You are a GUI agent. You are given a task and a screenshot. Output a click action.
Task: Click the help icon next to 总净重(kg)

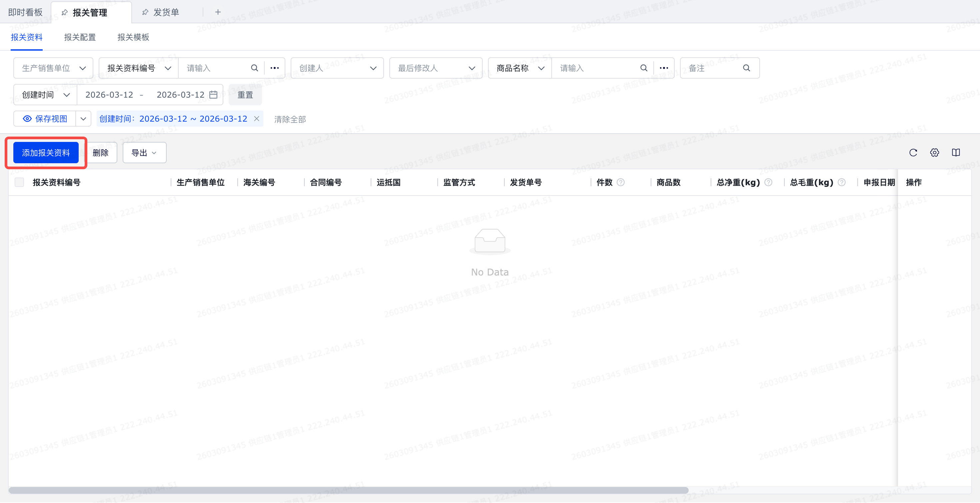point(768,183)
